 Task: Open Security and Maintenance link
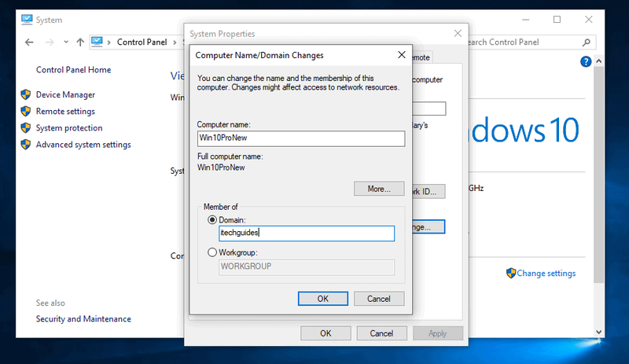(x=83, y=319)
